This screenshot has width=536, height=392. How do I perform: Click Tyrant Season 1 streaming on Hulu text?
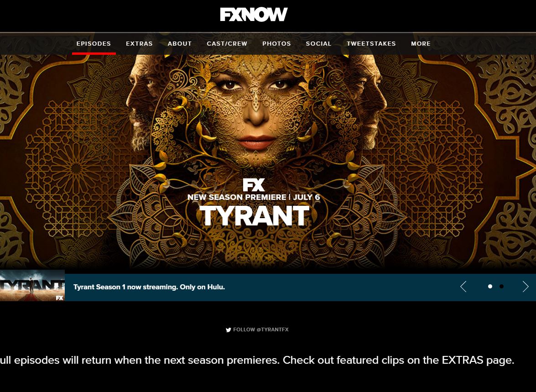pyautogui.click(x=149, y=287)
